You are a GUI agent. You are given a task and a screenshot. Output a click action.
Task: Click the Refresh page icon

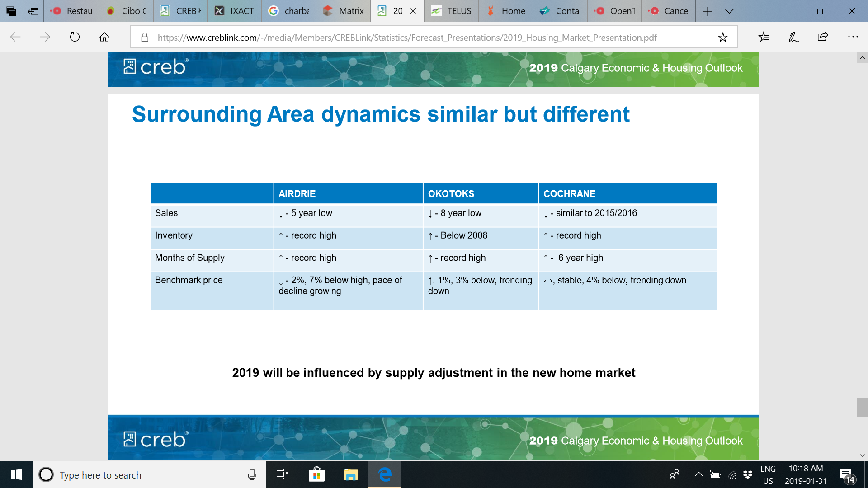tap(75, 37)
